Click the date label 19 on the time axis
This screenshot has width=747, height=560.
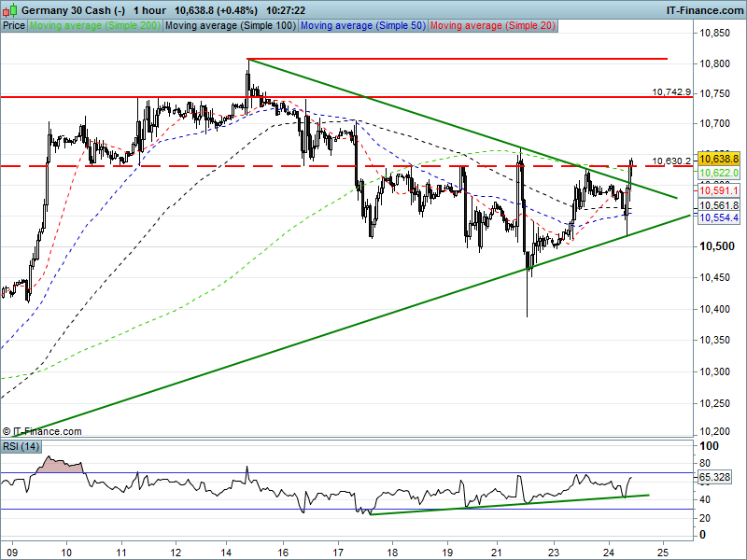pos(447,553)
